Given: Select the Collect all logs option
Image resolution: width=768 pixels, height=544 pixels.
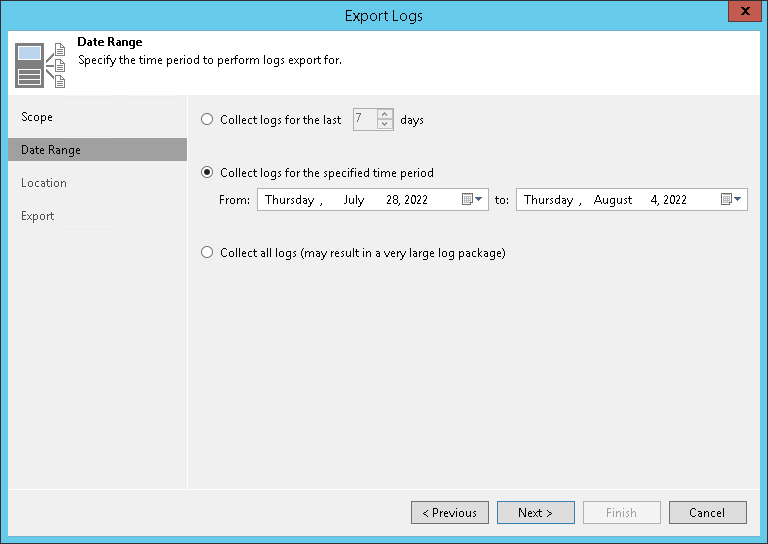Looking at the screenshot, I should click(x=207, y=253).
